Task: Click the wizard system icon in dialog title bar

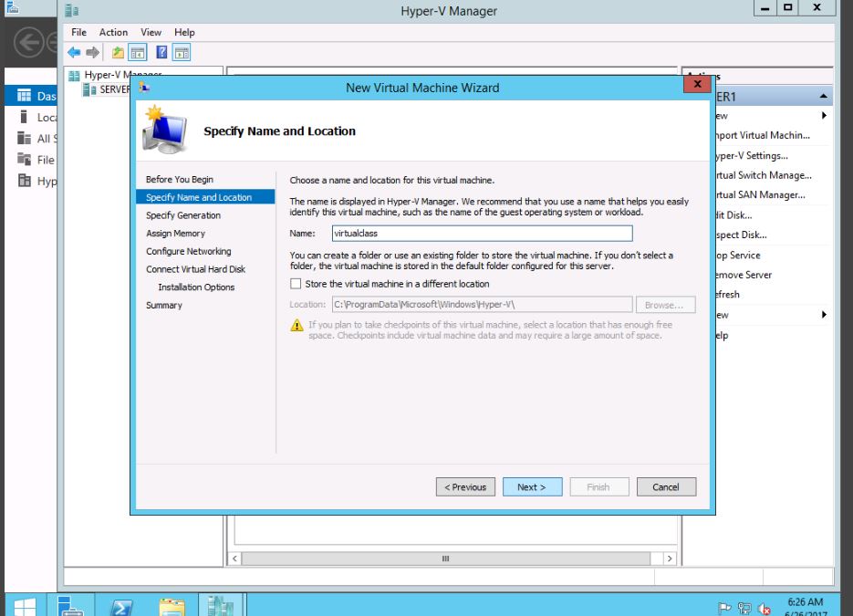Action: point(144,87)
